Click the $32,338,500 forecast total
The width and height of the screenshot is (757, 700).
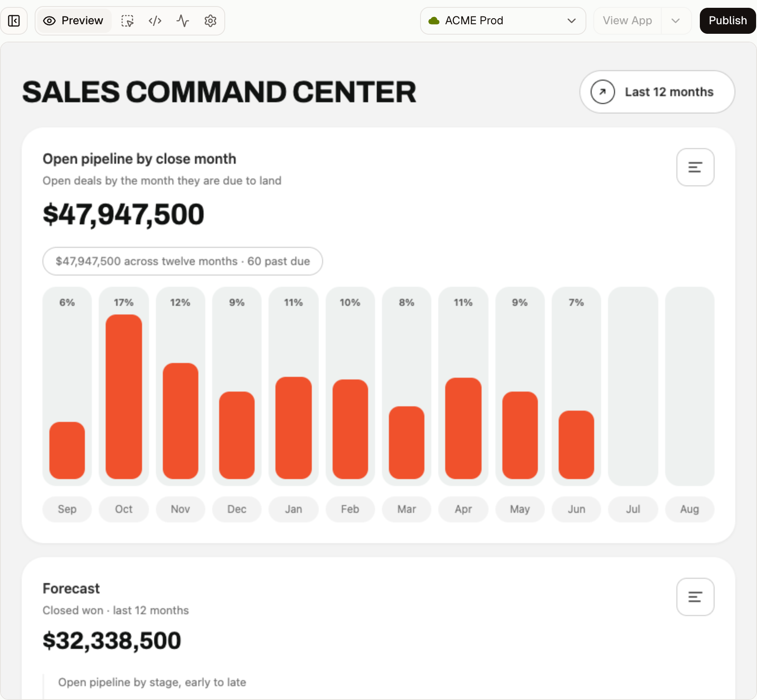(112, 641)
